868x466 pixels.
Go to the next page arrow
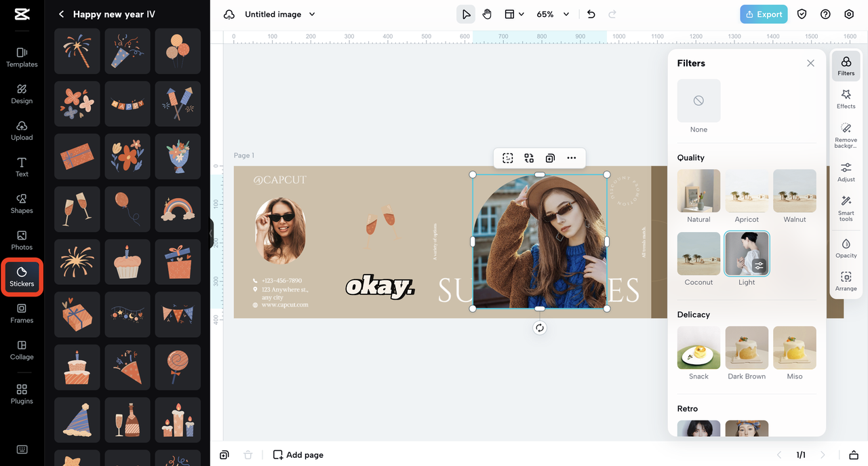pos(823,454)
